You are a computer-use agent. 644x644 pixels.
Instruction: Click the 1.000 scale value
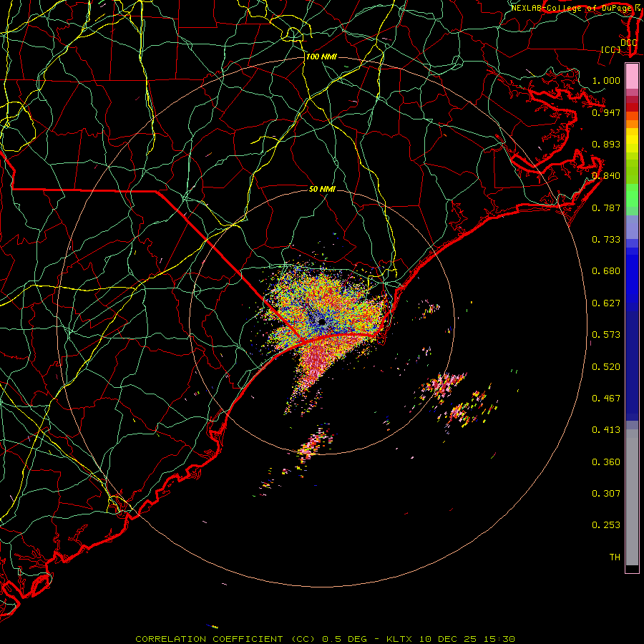coord(606,80)
